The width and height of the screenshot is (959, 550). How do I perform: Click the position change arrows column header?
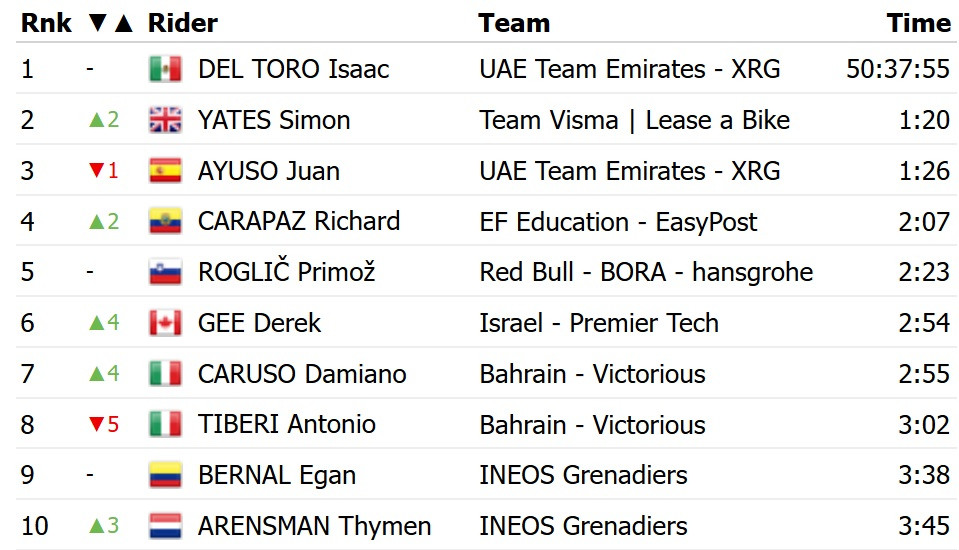click(111, 23)
